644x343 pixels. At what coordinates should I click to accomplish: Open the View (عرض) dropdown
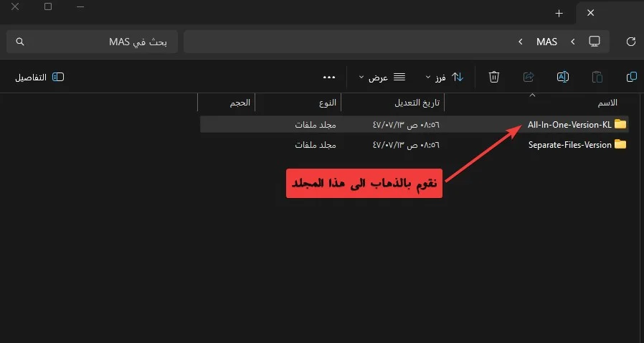pos(382,77)
